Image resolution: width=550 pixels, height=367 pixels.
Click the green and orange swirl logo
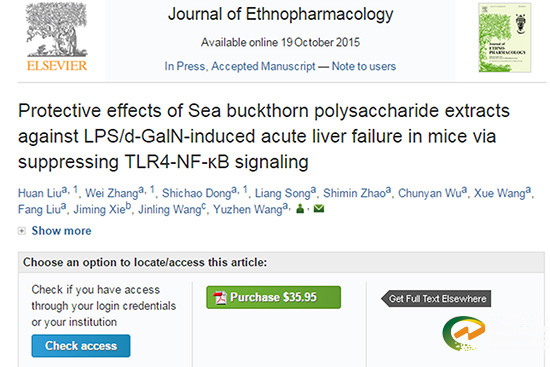tap(464, 333)
